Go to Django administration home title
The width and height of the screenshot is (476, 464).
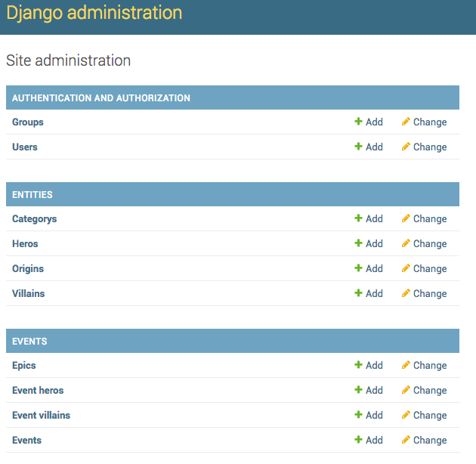94,13
